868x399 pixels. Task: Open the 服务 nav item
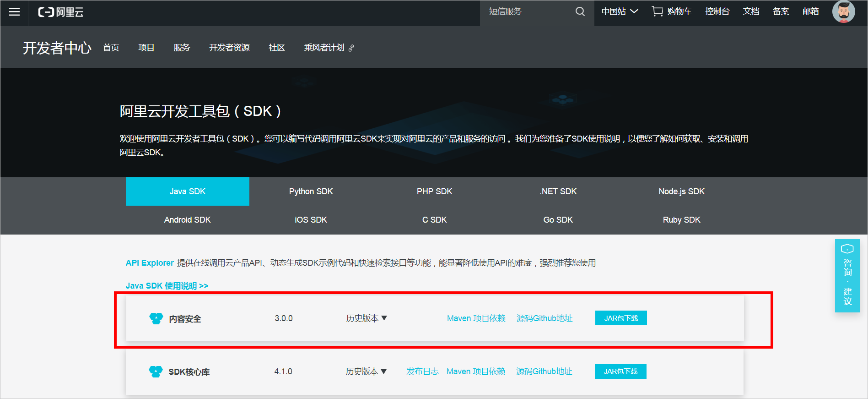(x=182, y=48)
